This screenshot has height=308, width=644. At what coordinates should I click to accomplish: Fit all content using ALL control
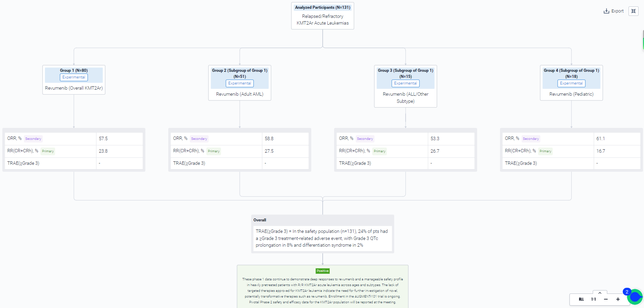coord(581,299)
